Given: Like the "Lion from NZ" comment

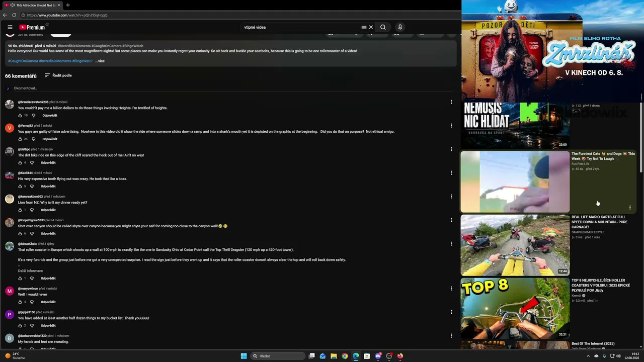Looking at the screenshot, I should [20, 210].
